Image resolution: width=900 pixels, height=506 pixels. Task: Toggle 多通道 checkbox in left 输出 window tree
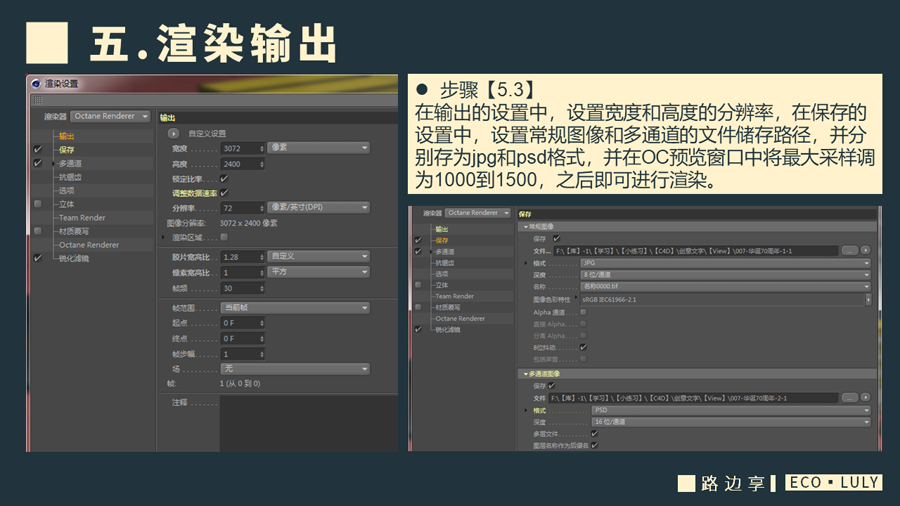coord(38,163)
